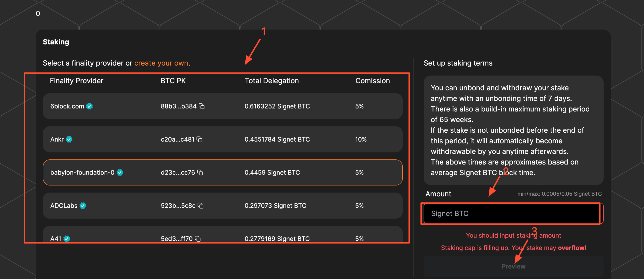This screenshot has height=279, width=644.
Task: Select 6block.com finality provider row
Action: [222, 106]
